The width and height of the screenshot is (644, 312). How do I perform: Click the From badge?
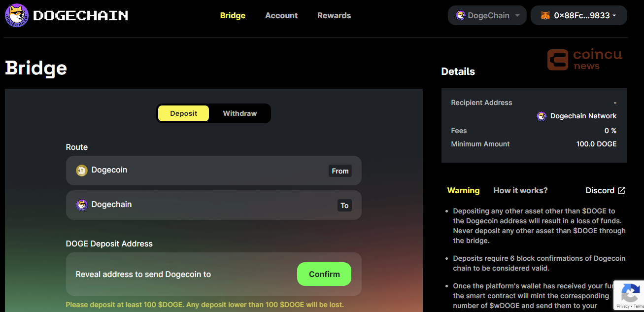pos(340,171)
